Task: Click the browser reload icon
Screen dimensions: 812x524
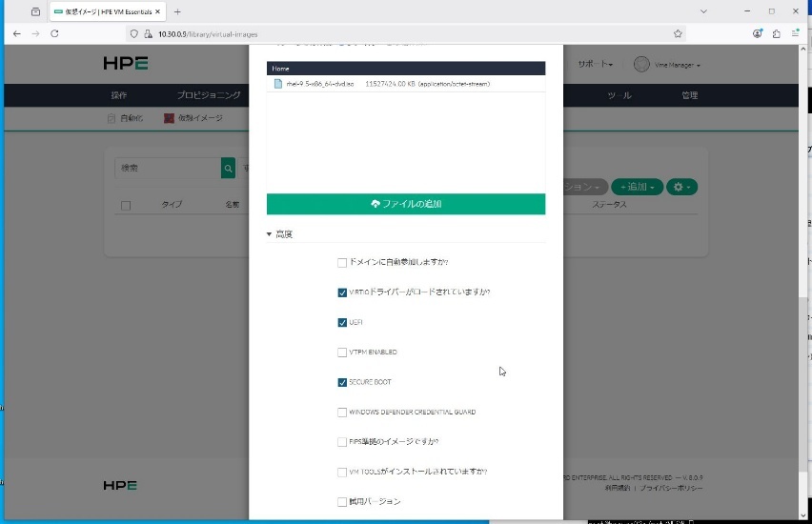Action: pos(54,33)
